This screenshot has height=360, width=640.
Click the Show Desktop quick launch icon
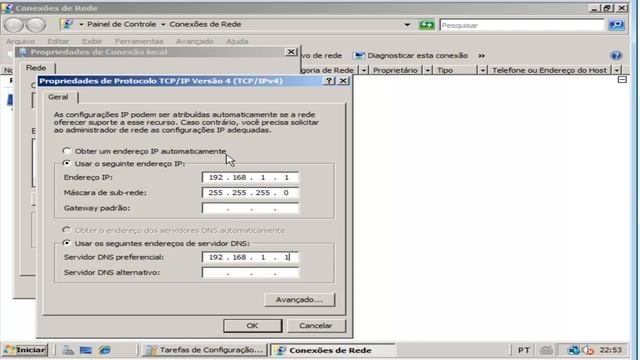(x=86, y=350)
